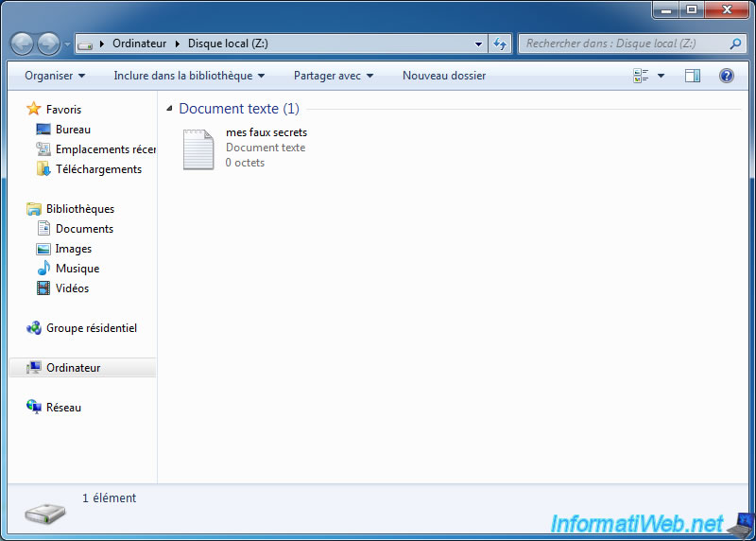Open Vidéos library in navigation pane
The width and height of the screenshot is (756, 541).
[x=72, y=288]
